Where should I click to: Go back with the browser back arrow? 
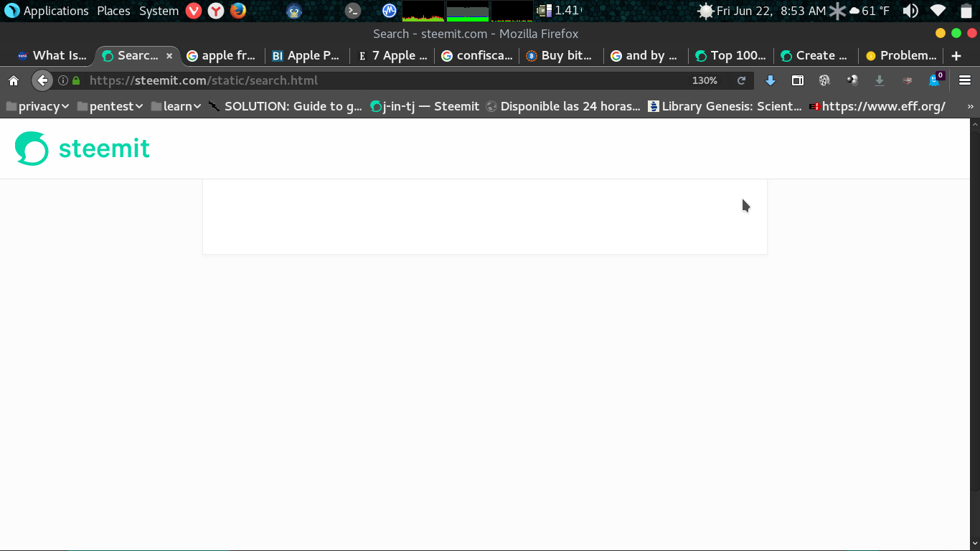pyautogui.click(x=42, y=80)
